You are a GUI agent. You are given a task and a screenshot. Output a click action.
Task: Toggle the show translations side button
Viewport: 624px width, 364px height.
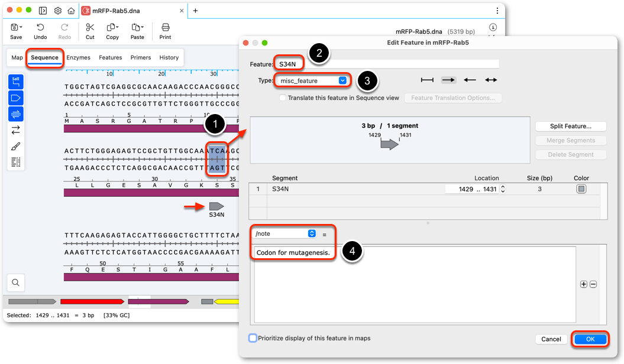(x=16, y=114)
